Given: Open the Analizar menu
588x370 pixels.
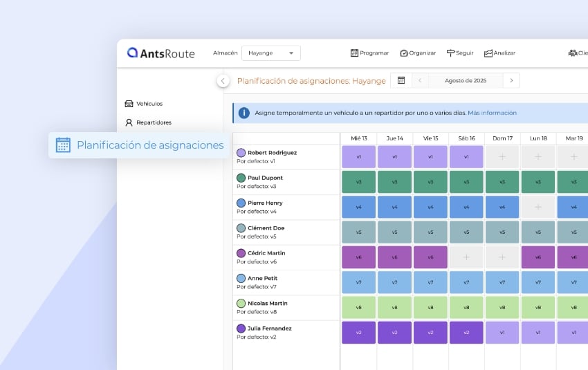Looking at the screenshot, I should 499,53.
